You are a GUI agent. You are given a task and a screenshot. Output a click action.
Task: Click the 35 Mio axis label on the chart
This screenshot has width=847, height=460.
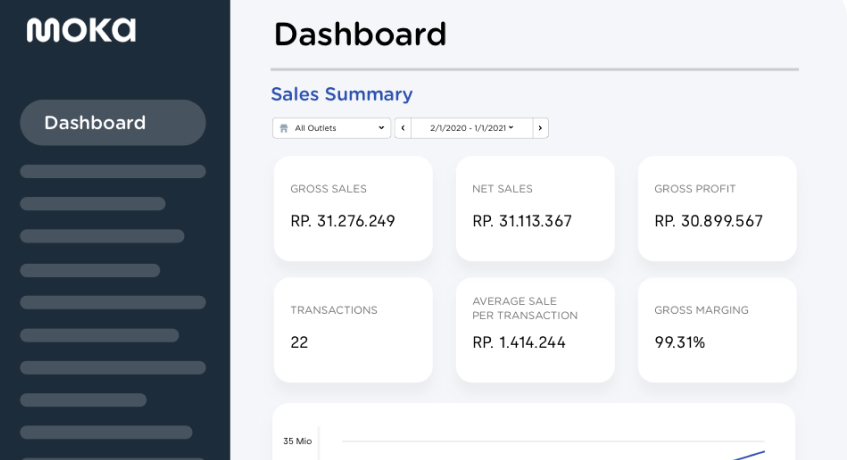coord(296,441)
